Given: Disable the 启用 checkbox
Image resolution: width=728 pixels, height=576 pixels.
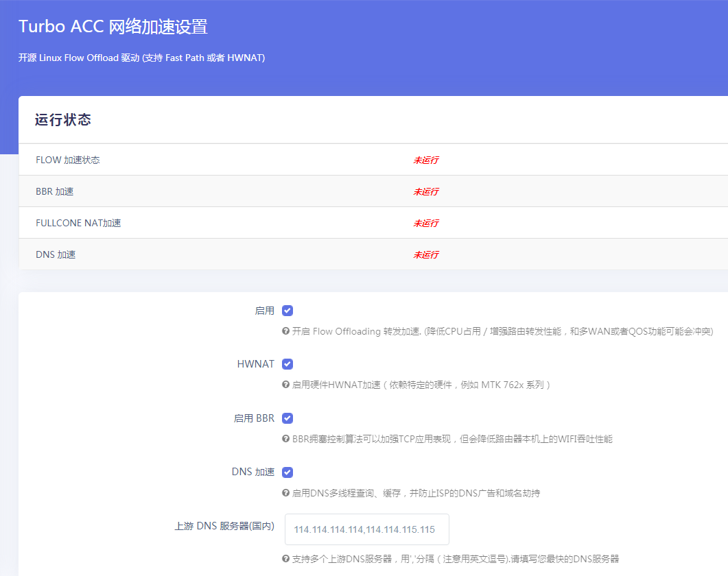Looking at the screenshot, I should pos(287,310).
